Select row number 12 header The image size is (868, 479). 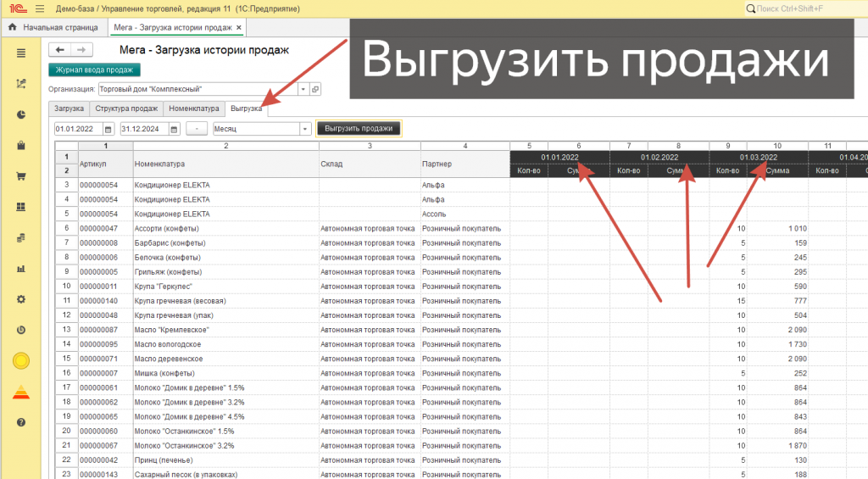[x=66, y=315]
